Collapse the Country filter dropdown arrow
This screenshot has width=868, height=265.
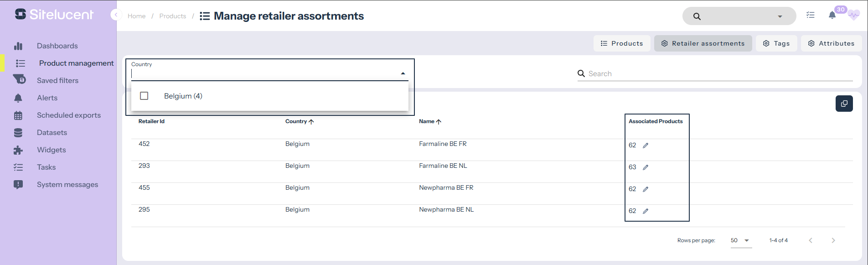click(x=403, y=73)
